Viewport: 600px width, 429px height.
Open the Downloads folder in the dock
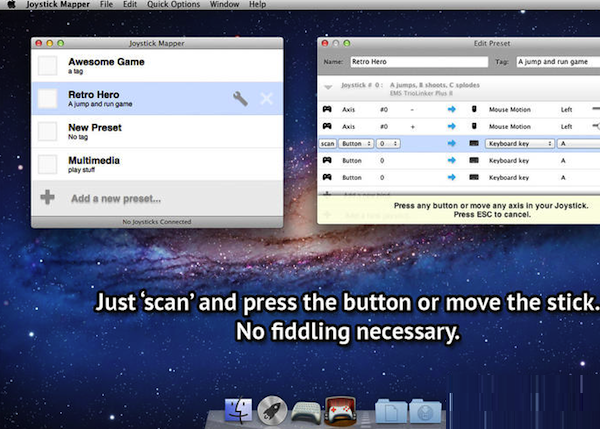point(425,411)
